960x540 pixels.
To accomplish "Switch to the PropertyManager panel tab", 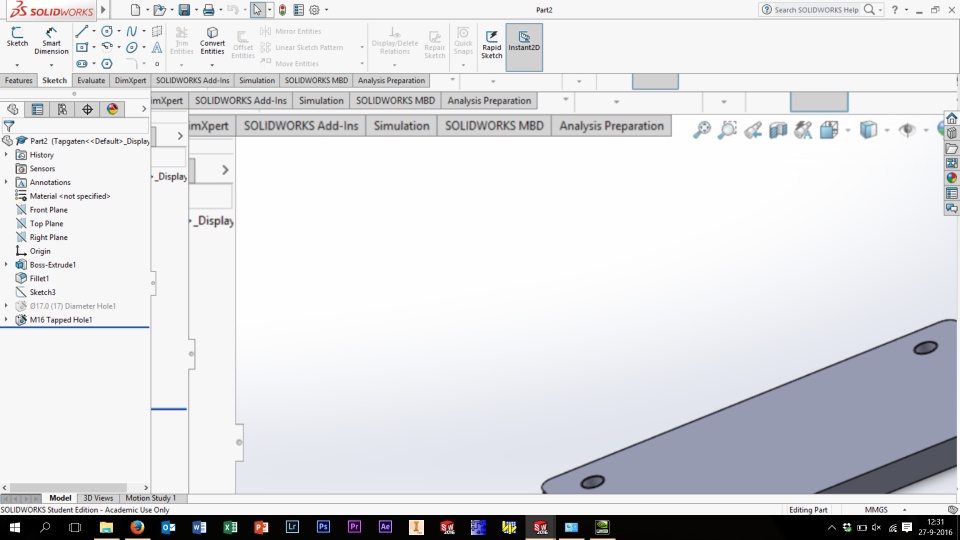I will pyautogui.click(x=37, y=109).
